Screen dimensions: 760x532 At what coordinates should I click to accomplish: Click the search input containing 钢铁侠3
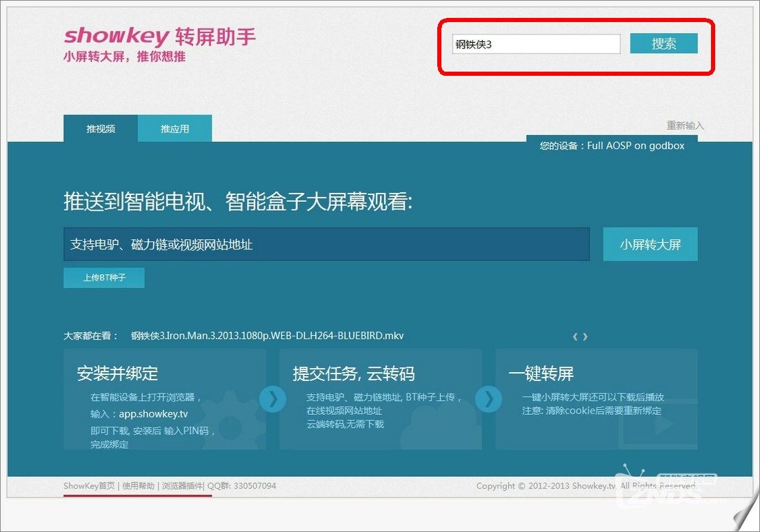pyautogui.click(x=536, y=44)
